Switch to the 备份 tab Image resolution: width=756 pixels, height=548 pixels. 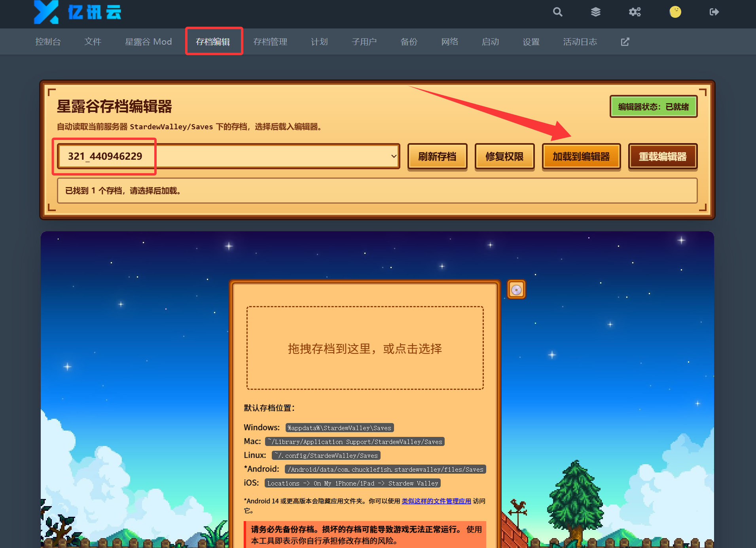tap(409, 42)
